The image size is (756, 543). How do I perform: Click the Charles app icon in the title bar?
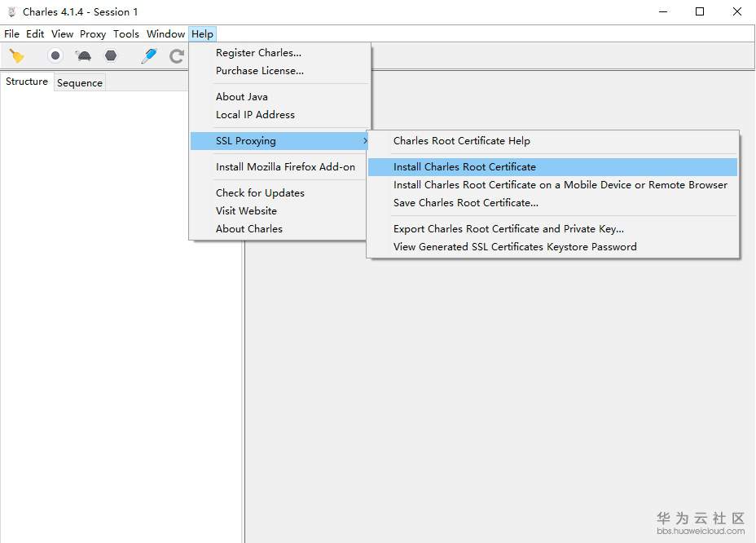pos(12,11)
